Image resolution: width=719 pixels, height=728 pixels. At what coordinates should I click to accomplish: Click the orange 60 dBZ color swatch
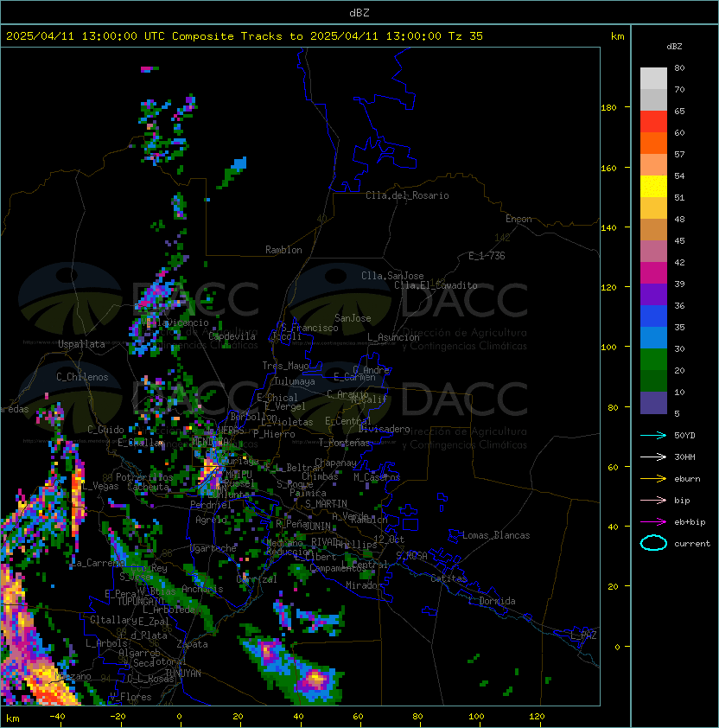coord(653,143)
